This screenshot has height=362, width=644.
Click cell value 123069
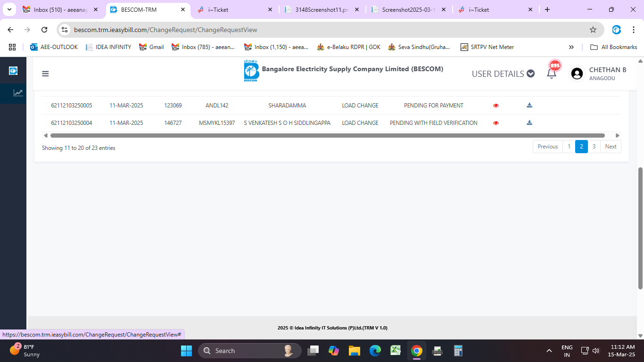tap(173, 106)
